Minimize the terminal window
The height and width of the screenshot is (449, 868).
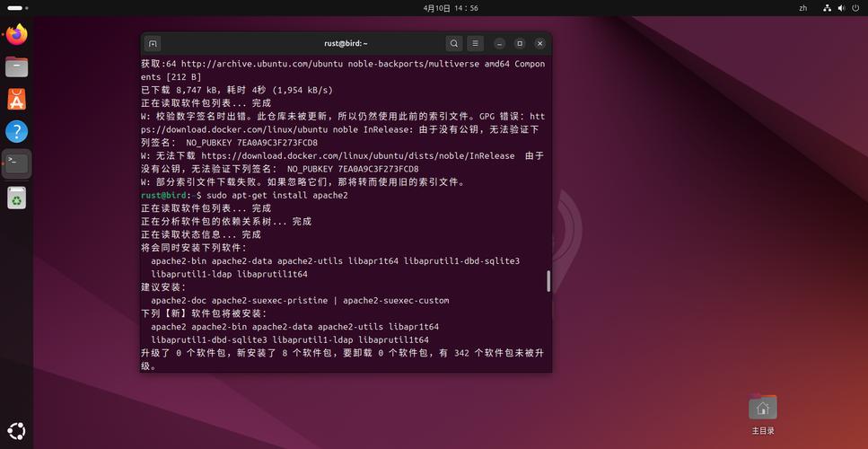point(499,43)
